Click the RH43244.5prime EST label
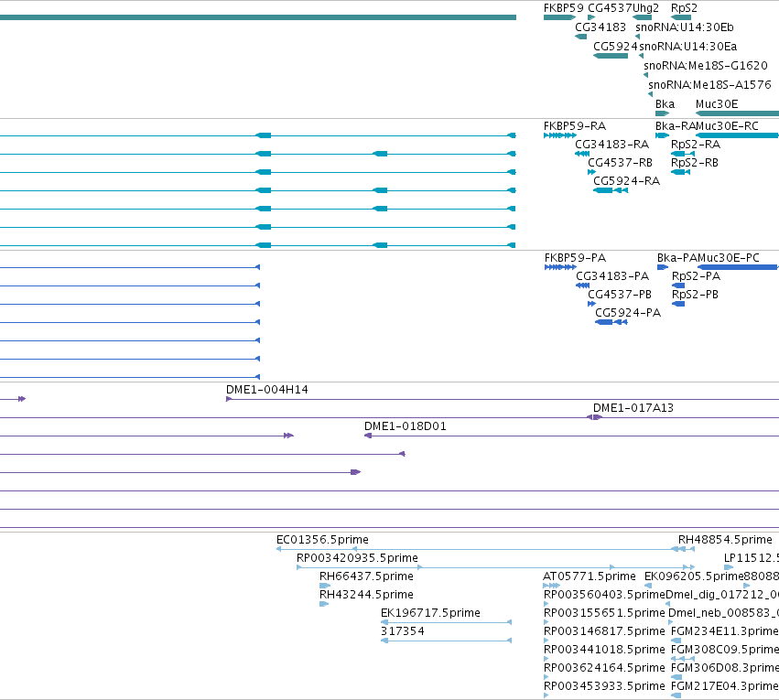 [x=367, y=596]
